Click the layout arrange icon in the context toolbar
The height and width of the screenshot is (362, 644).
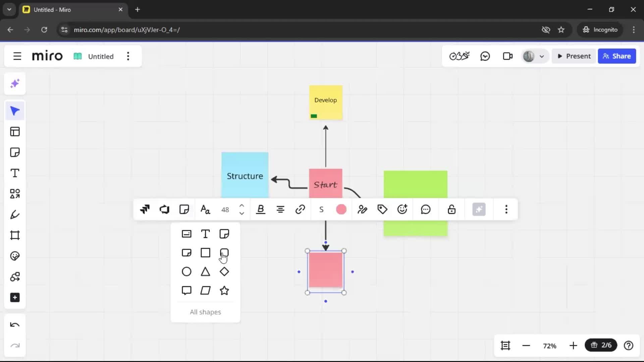[x=145, y=209]
